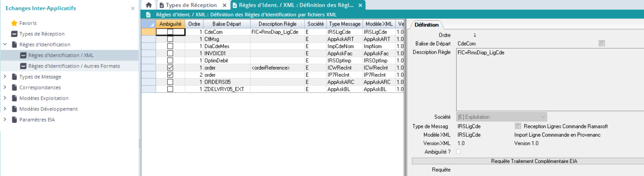The width and height of the screenshot is (644, 176).
Task: Expand the Types de Message tree node
Action: (x=5, y=77)
